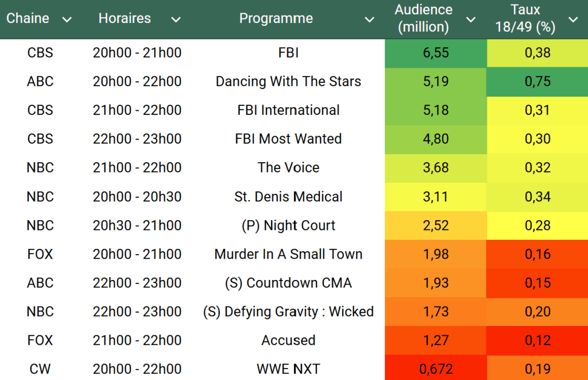Image resolution: width=588 pixels, height=380 pixels.
Task: Select the red 0,12 rate cell
Action: (537, 340)
